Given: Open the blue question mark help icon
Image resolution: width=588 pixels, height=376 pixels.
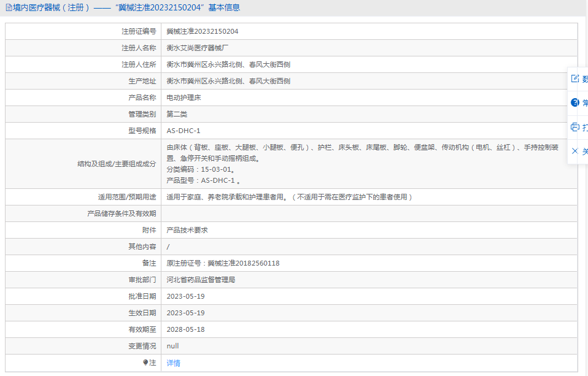Looking at the screenshot, I should click(x=575, y=102).
